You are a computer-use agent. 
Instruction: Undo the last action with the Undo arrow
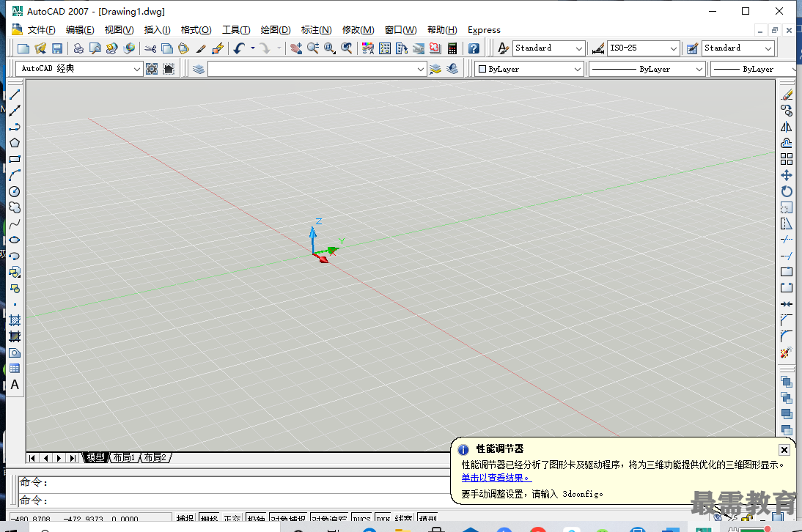[x=240, y=48]
